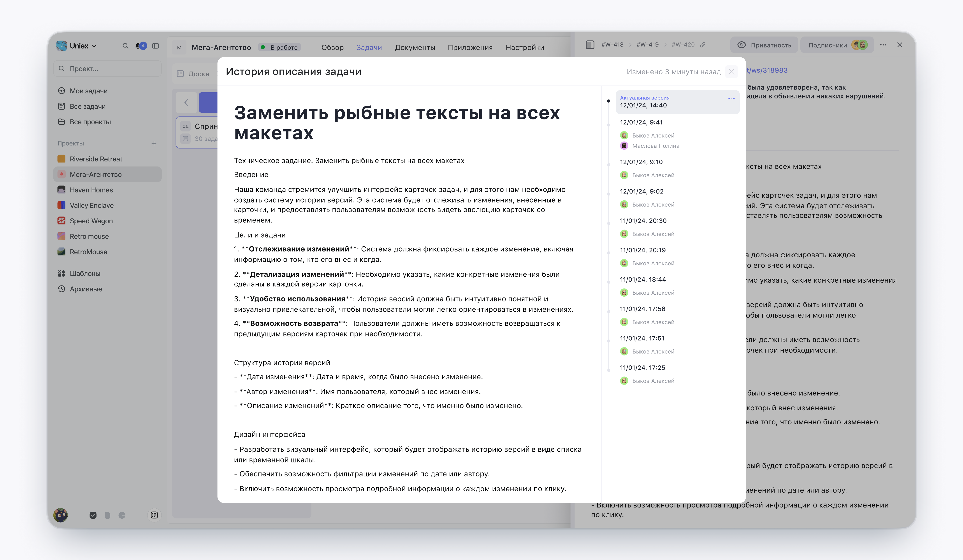Copy link icon next to #W-420
Image resolution: width=963 pixels, height=560 pixels.
tap(702, 45)
